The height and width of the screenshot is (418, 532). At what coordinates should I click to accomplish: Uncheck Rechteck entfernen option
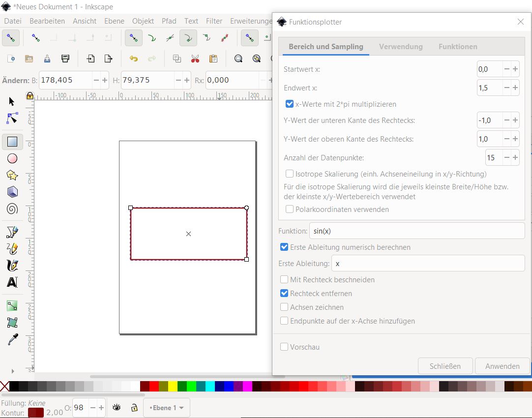[x=284, y=294]
